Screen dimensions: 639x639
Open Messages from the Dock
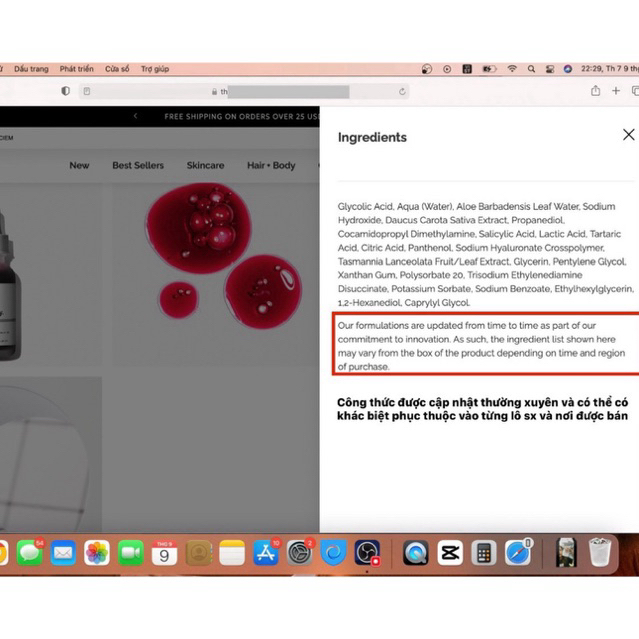pos(30,552)
